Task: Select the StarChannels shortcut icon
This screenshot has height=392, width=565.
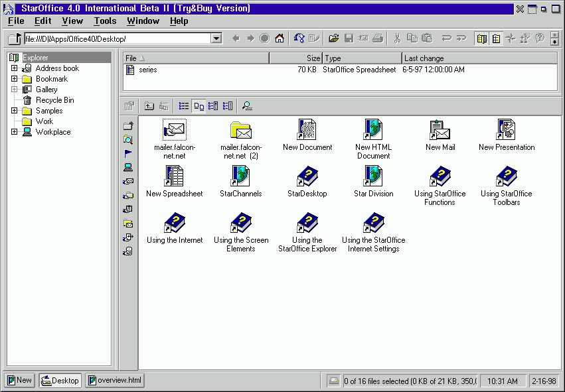Action: (241, 182)
